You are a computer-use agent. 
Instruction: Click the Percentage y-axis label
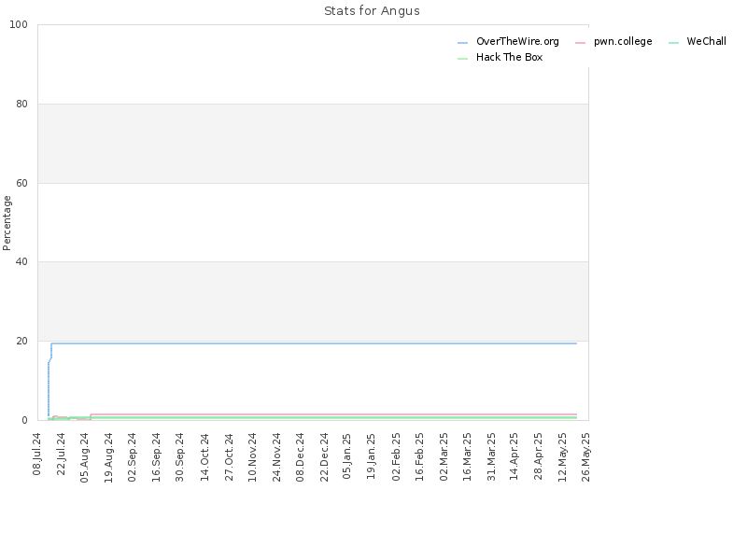coord(7,223)
